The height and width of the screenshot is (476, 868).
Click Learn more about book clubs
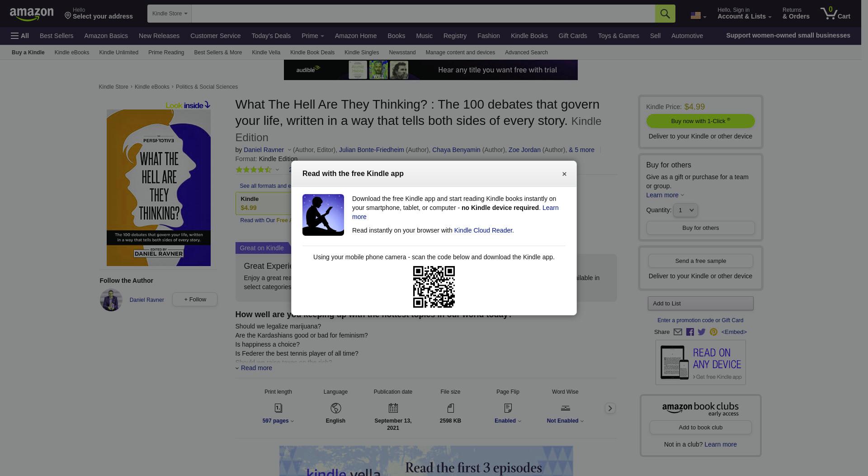click(720, 444)
